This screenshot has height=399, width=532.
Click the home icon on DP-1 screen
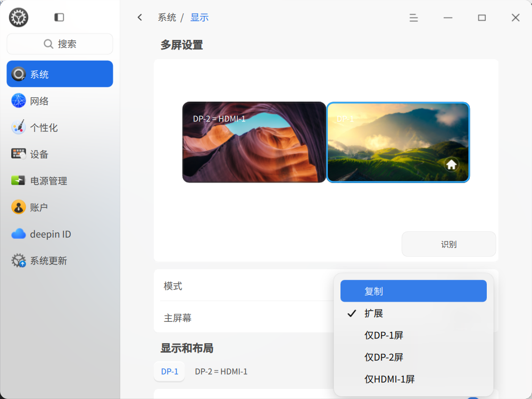[452, 165]
